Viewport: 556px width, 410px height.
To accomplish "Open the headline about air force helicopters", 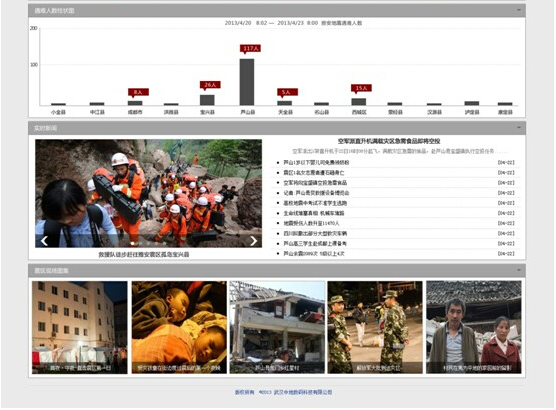I will [x=389, y=141].
